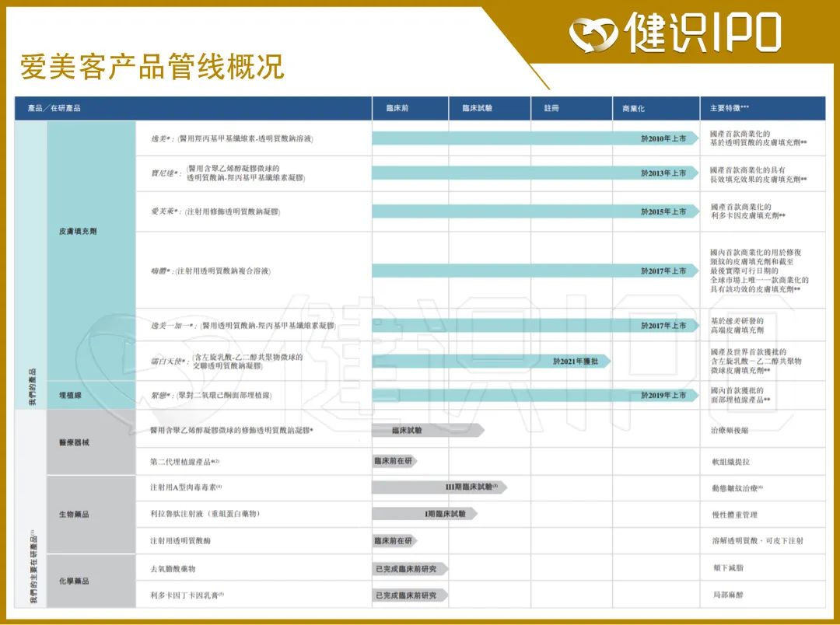Click the 利拉魯肽注射液 pipeline row
840x625 pixels.
click(x=205, y=514)
